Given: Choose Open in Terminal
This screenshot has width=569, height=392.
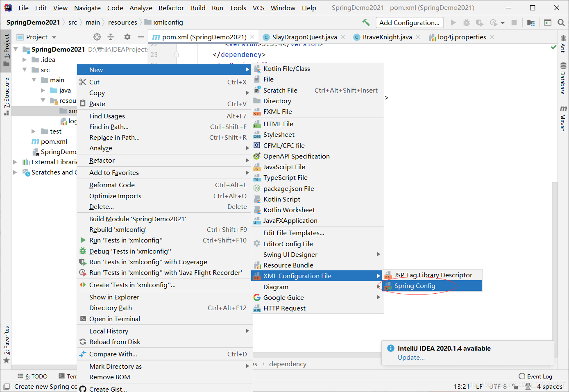Looking at the screenshot, I should [x=164, y=319].
